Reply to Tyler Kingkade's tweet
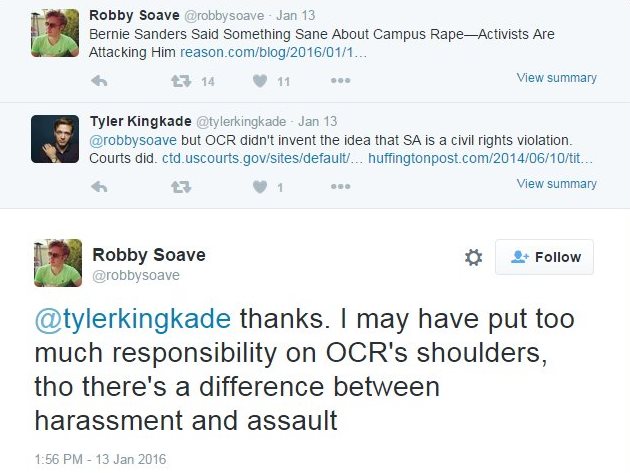This screenshot has width=630, height=473. pyautogui.click(x=99, y=187)
